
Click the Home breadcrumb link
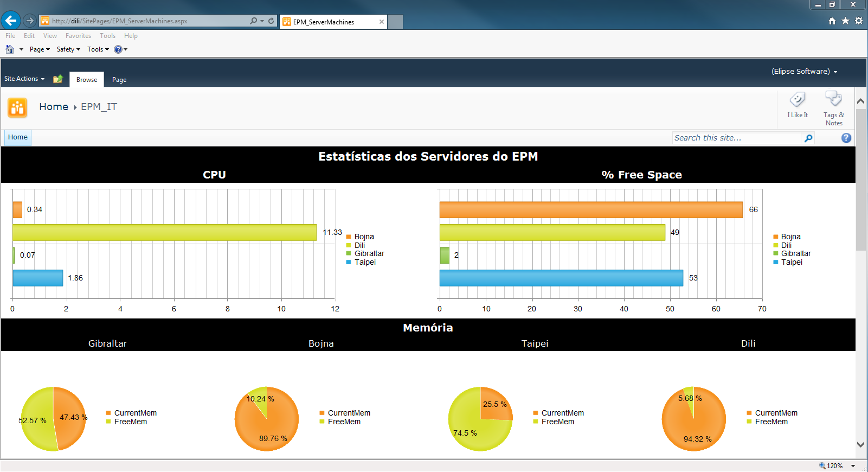click(x=54, y=107)
